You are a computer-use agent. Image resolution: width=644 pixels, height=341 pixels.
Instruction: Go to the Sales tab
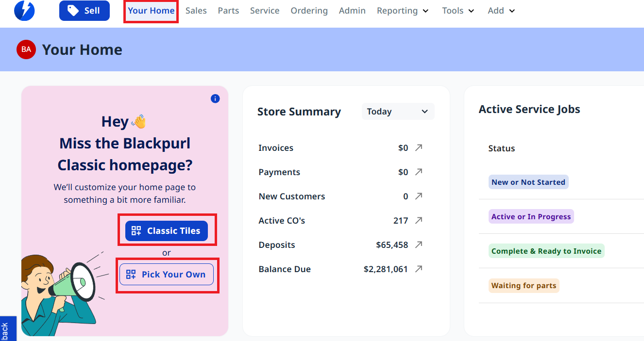coord(196,11)
